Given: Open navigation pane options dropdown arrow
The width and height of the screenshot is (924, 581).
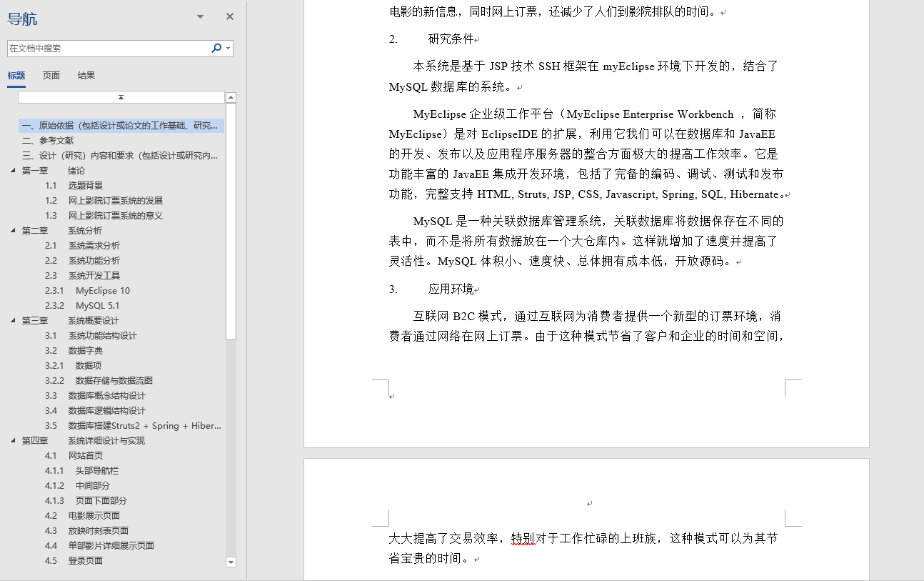Looking at the screenshot, I should [x=200, y=16].
